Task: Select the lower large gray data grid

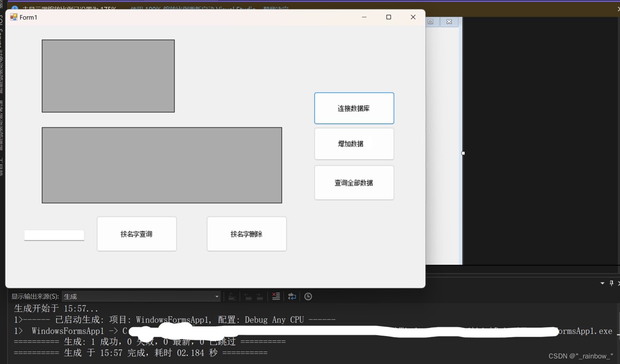Action: 162,165
